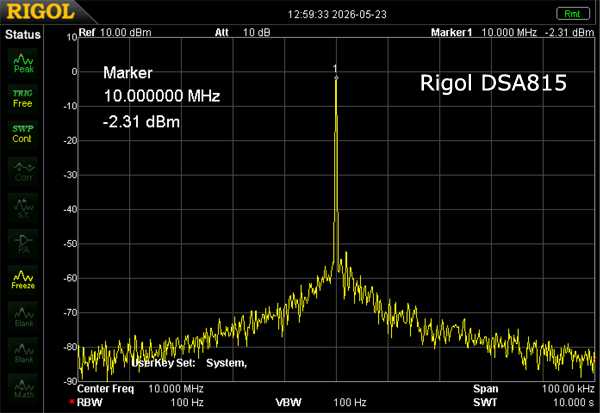Screen dimensions: 600x413
Task: Click the -50 y-axis label
Action: click(70, 244)
